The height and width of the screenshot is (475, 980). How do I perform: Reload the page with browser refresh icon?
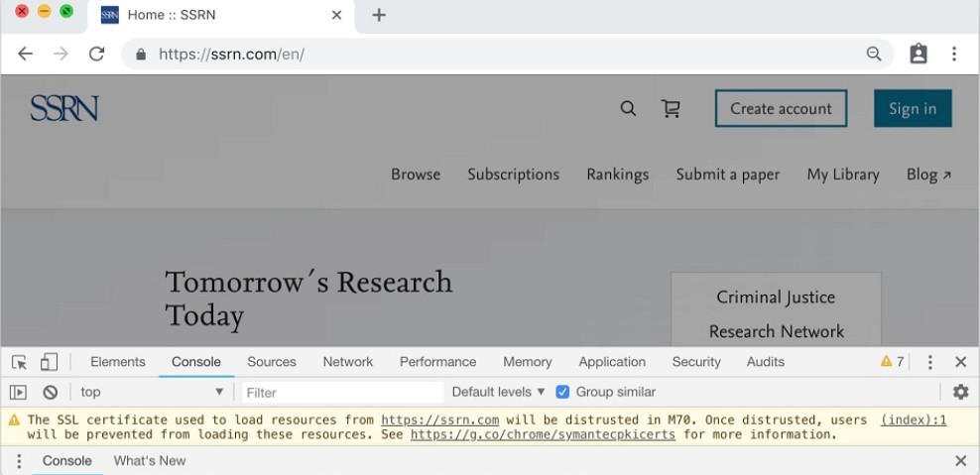coord(96,55)
